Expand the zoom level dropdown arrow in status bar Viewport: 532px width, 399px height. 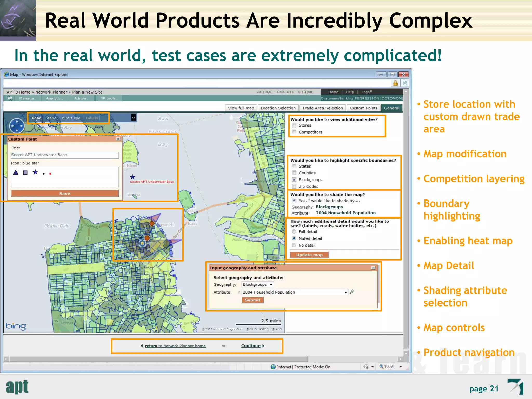coord(401,367)
